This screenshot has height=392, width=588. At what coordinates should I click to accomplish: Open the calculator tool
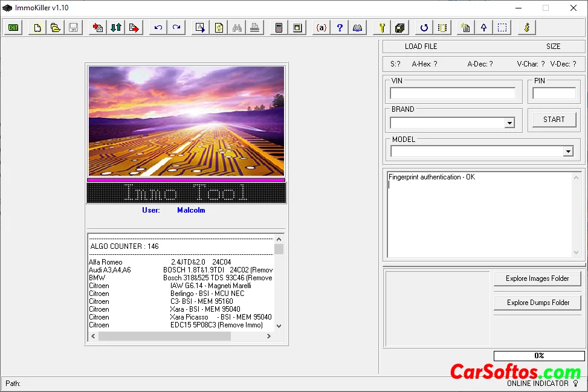(279, 28)
